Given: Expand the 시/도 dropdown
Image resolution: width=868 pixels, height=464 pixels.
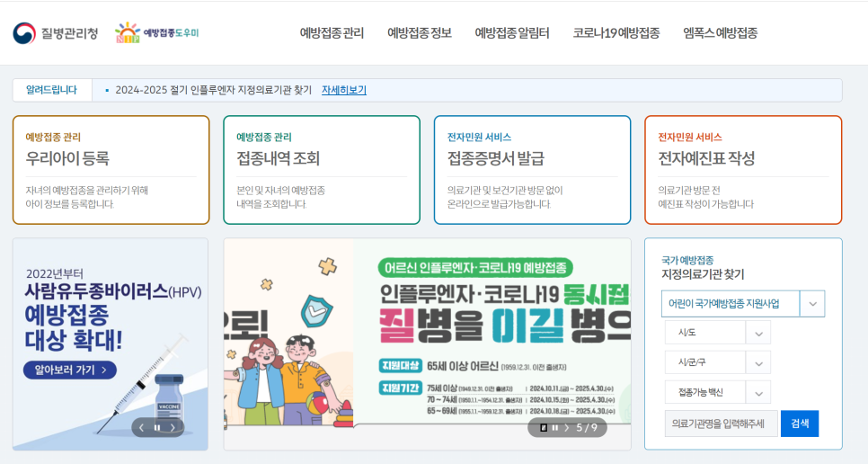Looking at the screenshot, I should click(717, 333).
